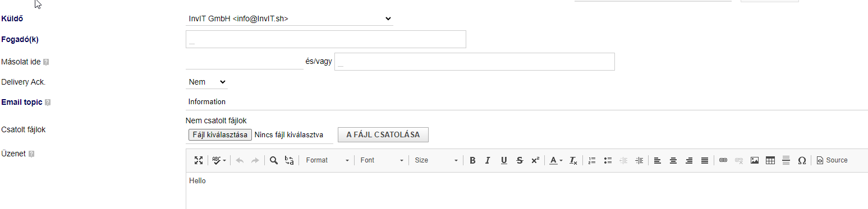Insert a table into the message

770,160
